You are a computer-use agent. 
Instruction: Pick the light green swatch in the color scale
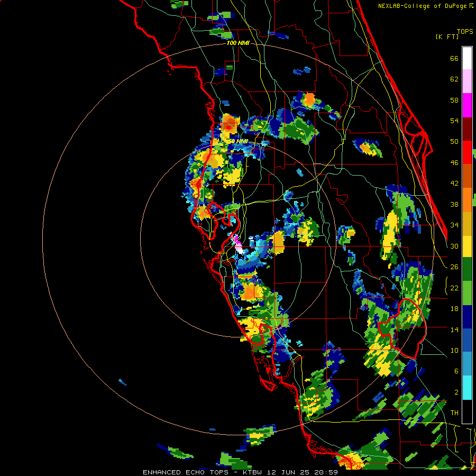[x=467, y=293]
